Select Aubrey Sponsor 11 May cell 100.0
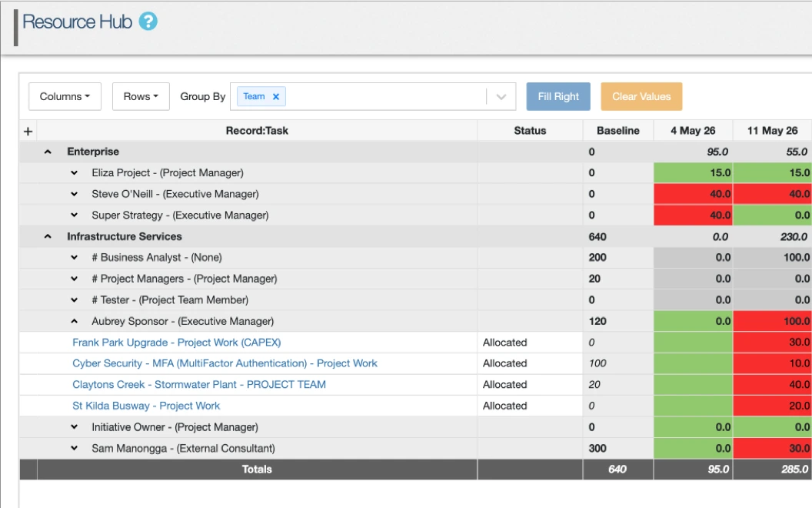 click(772, 322)
